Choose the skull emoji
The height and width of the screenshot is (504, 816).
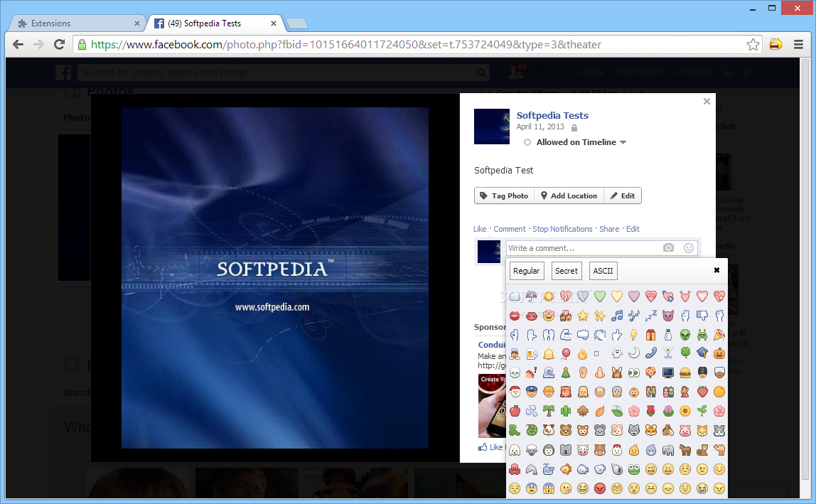[x=515, y=372]
